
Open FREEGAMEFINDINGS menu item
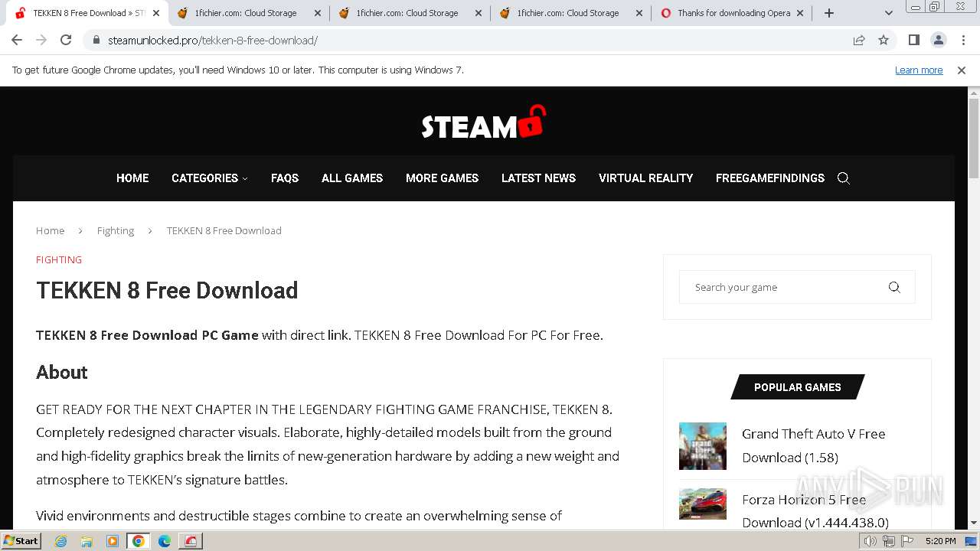pos(770,178)
